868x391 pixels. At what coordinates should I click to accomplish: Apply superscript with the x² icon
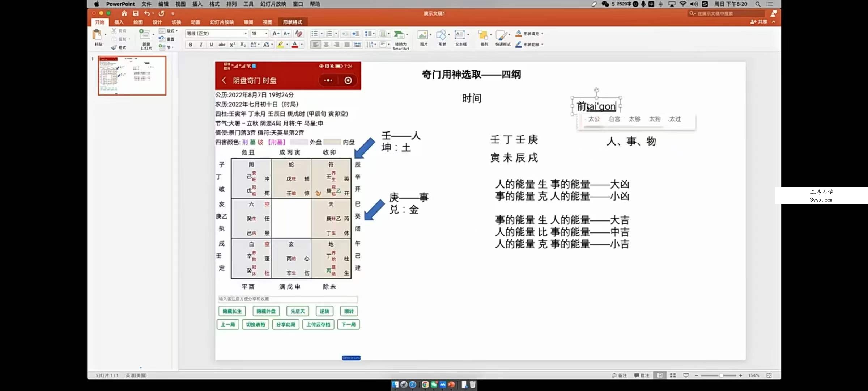(x=233, y=45)
